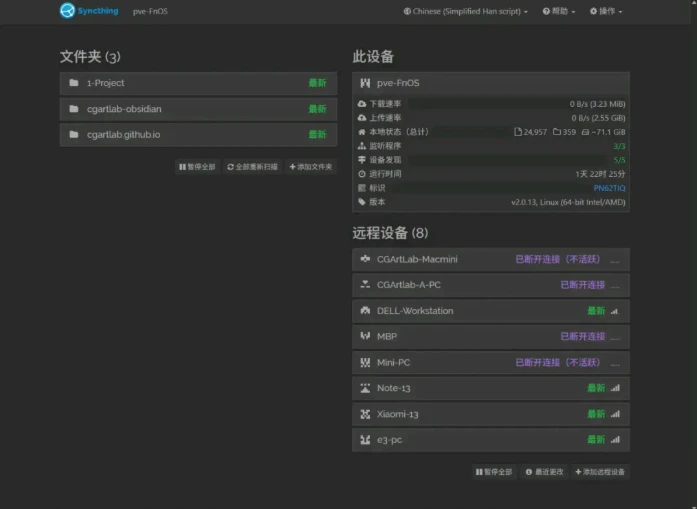This screenshot has height=509, width=697.
Task: Click the tag icon beside 版本
Action: pos(362,202)
